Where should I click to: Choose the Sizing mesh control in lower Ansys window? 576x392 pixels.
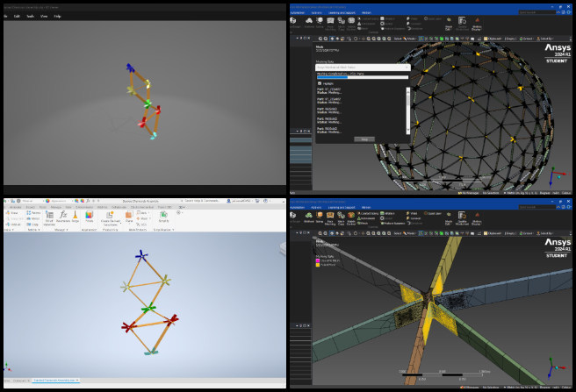[320, 217]
